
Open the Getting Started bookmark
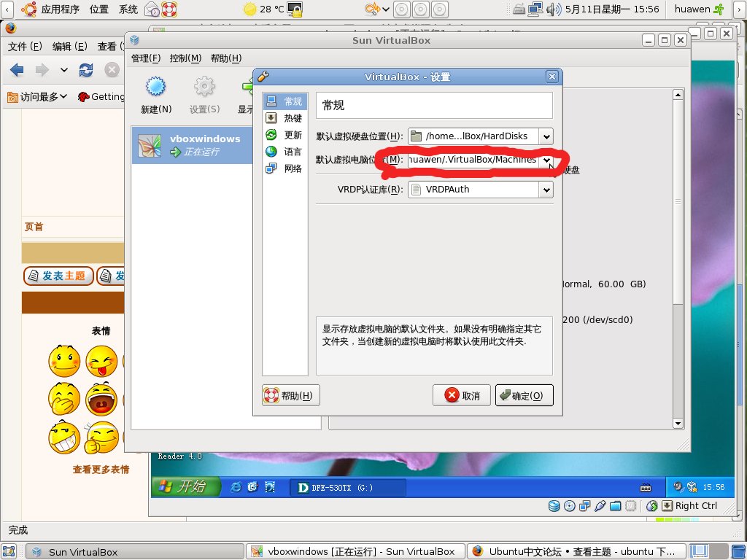point(101,97)
